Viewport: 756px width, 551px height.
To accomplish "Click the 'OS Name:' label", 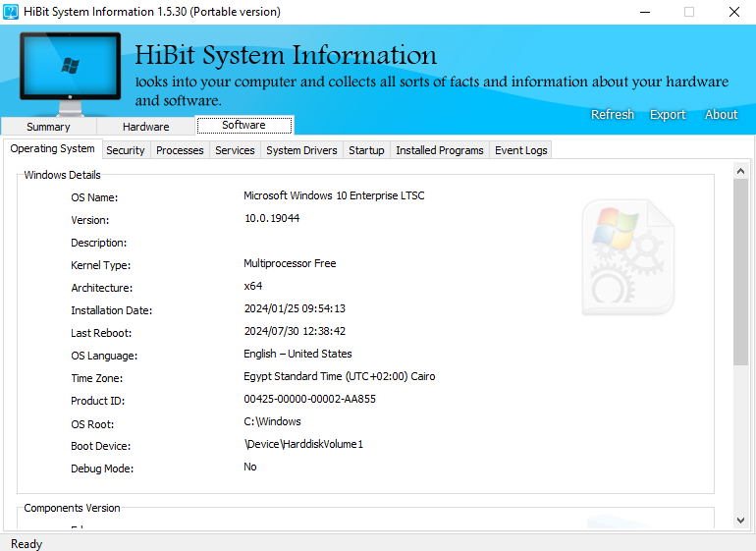I will [94, 197].
